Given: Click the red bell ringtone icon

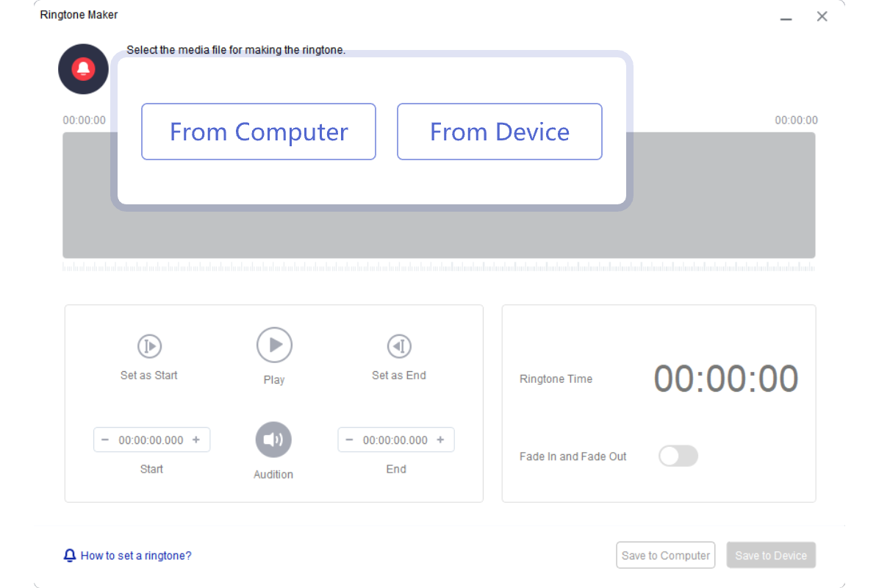Looking at the screenshot, I should (83, 69).
